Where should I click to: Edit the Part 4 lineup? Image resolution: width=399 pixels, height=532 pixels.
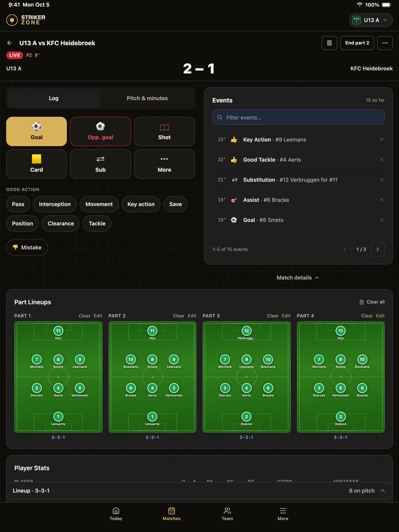click(x=380, y=316)
